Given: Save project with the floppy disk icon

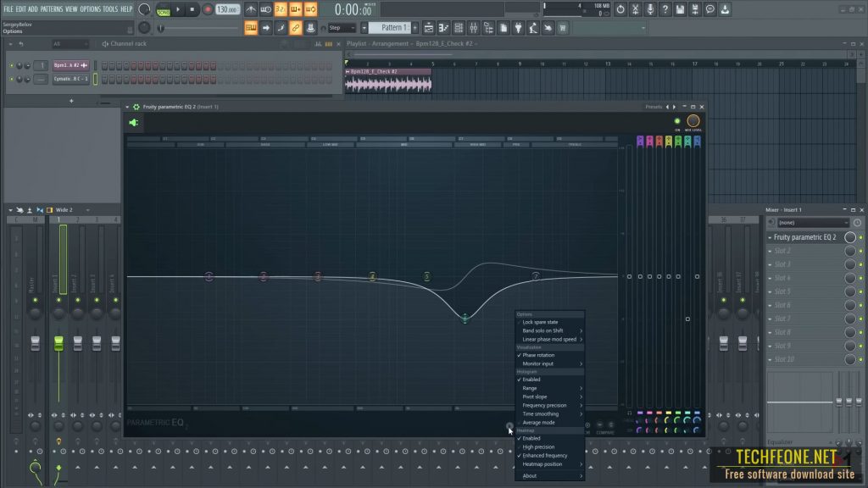Looking at the screenshot, I should pos(680,9).
